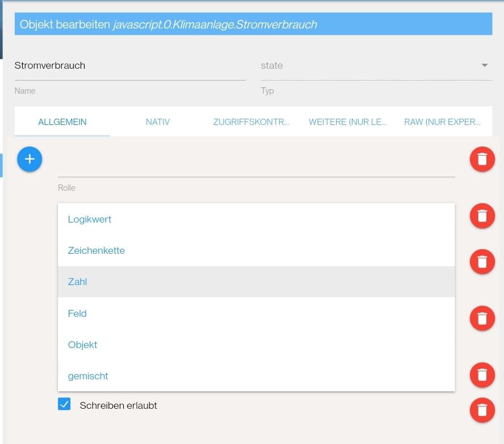Choose gemischt in the dropdown list
This screenshot has width=504, height=444.
(256, 376)
